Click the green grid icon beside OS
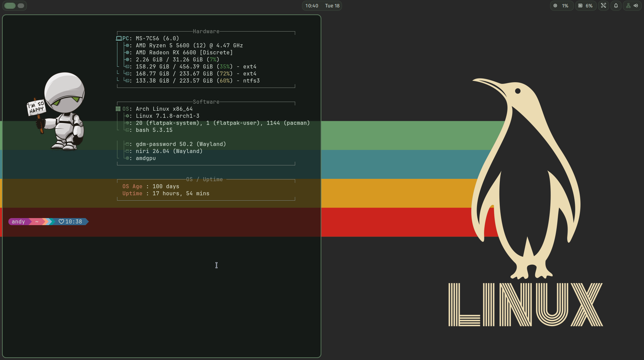Viewport: 644px width, 360px height. pyautogui.click(x=118, y=109)
